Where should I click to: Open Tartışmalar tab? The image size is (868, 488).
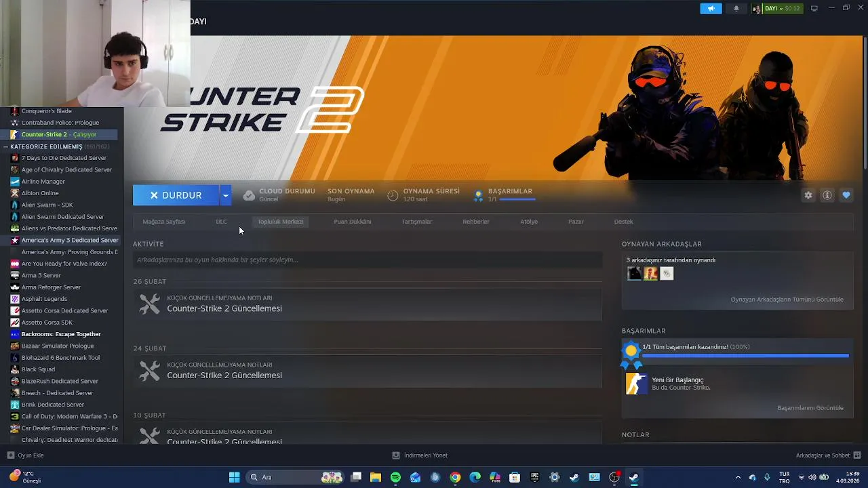coord(417,222)
